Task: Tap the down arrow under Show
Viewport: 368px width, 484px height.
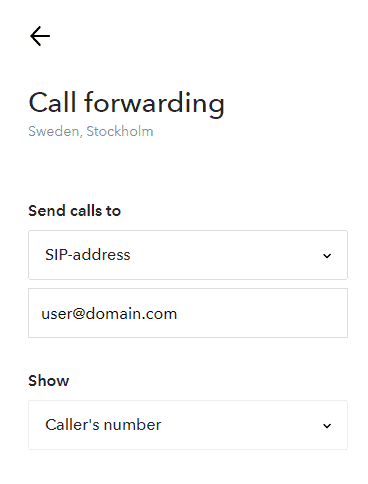Action: [x=327, y=426]
